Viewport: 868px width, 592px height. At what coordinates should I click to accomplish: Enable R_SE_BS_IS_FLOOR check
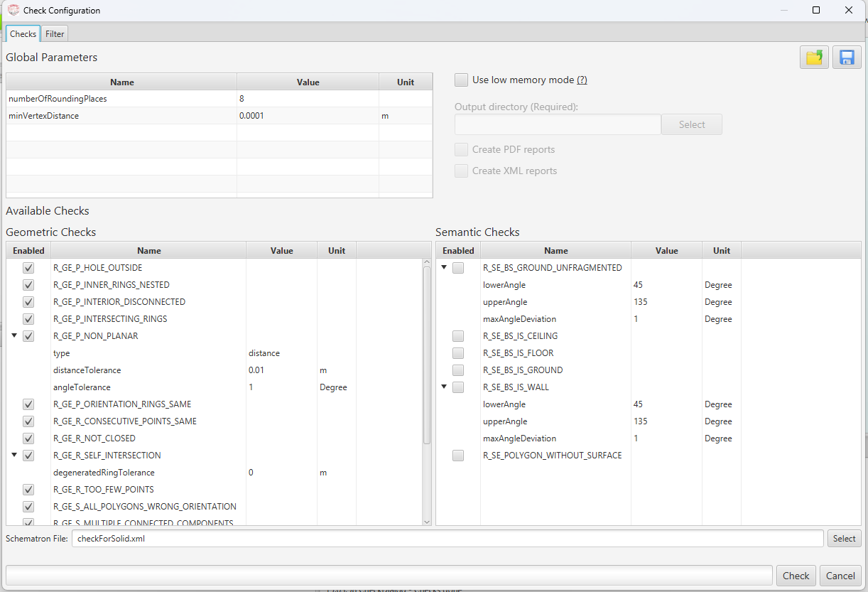458,353
